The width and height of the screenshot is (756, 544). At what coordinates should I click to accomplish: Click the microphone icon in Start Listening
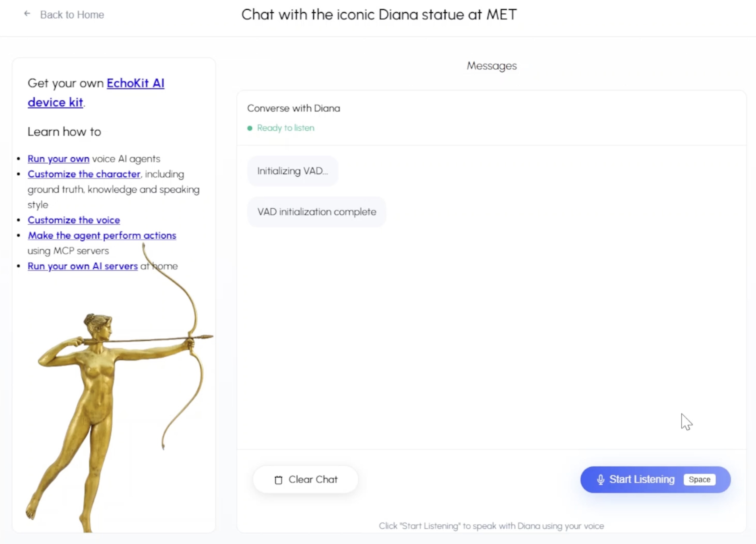tap(600, 479)
